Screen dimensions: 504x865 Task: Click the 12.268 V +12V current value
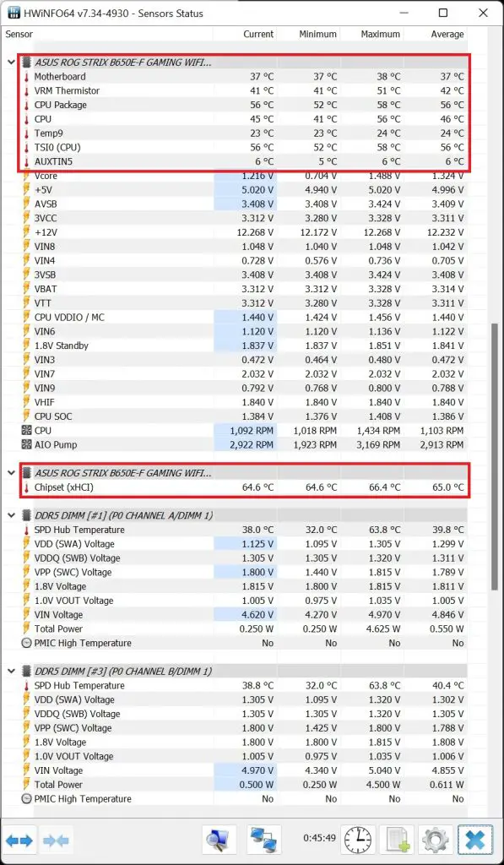point(255,232)
